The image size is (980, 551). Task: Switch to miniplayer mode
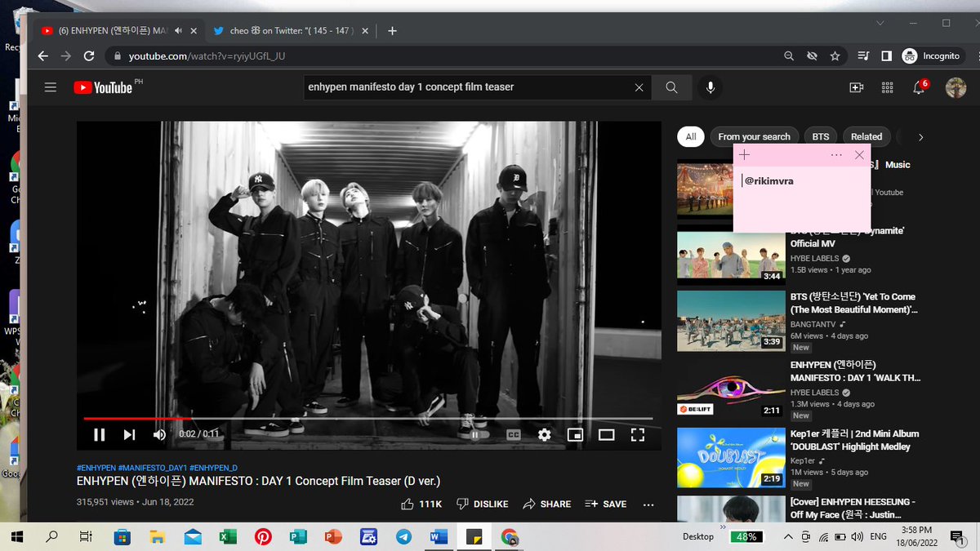click(x=575, y=435)
